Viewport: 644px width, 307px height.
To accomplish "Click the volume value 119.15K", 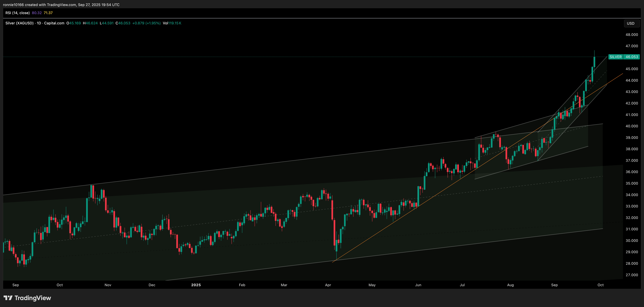I will pos(175,23).
